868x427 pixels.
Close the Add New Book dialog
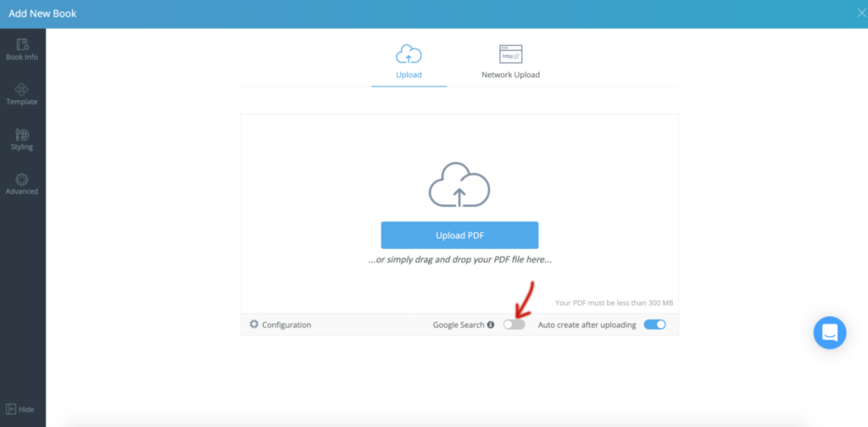click(861, 14)
